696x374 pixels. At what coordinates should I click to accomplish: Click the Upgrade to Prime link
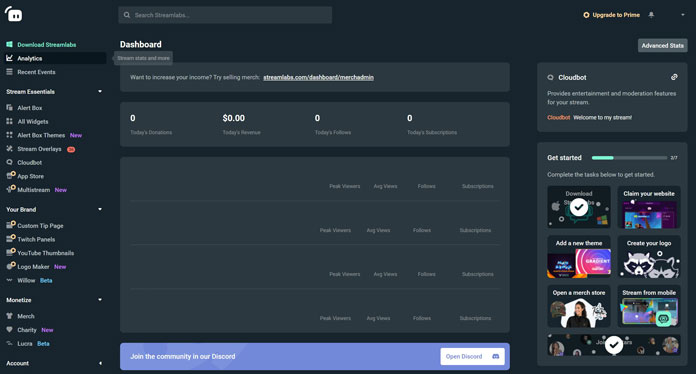coord(612,15)
